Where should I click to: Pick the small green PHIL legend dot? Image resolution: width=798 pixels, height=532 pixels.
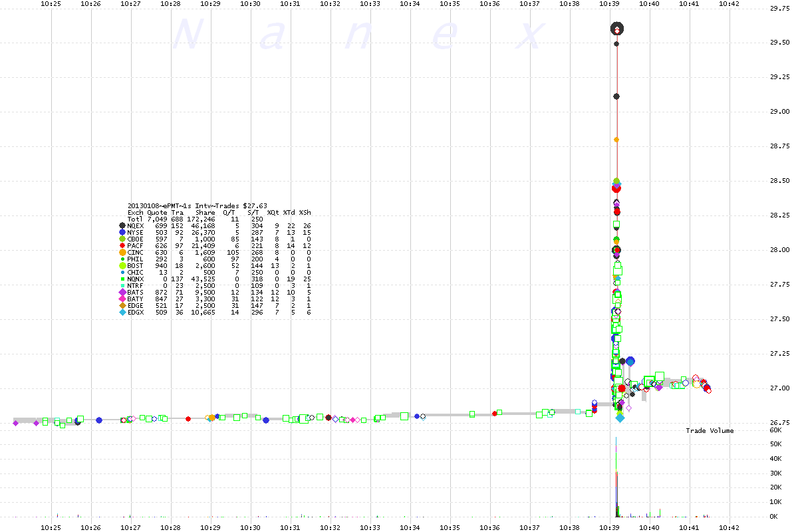122,259
